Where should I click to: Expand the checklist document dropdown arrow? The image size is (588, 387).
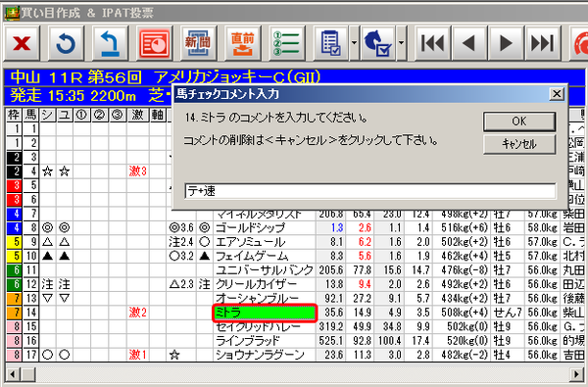[354, 43]
